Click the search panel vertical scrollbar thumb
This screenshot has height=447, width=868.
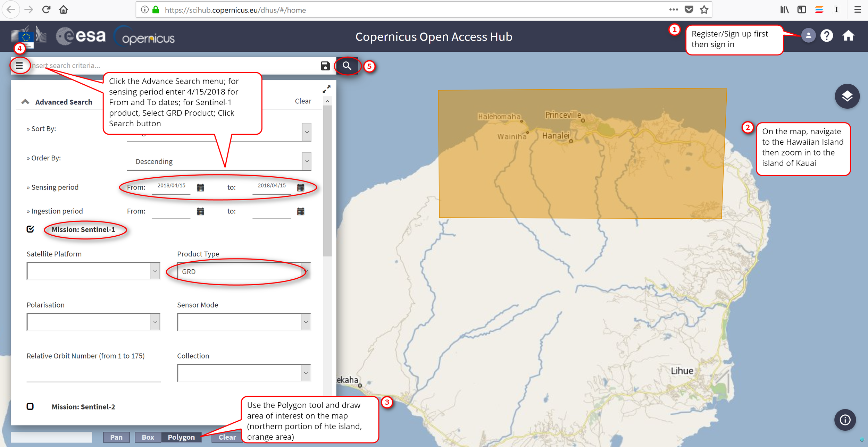[327, 181]
